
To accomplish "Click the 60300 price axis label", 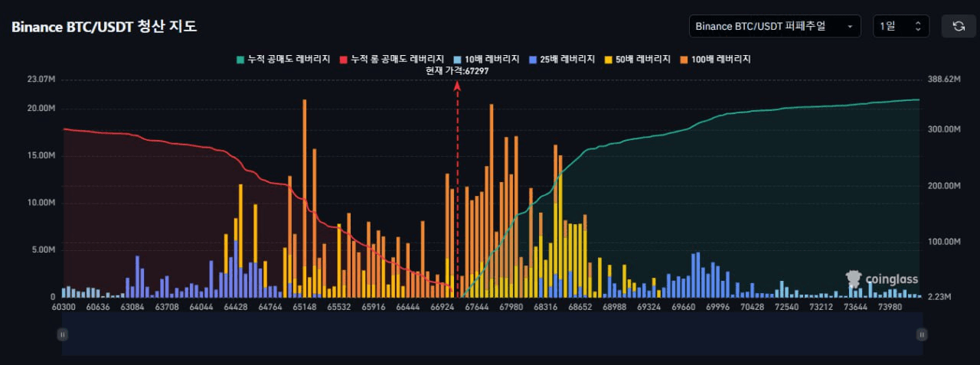I will tap(64, 307).
